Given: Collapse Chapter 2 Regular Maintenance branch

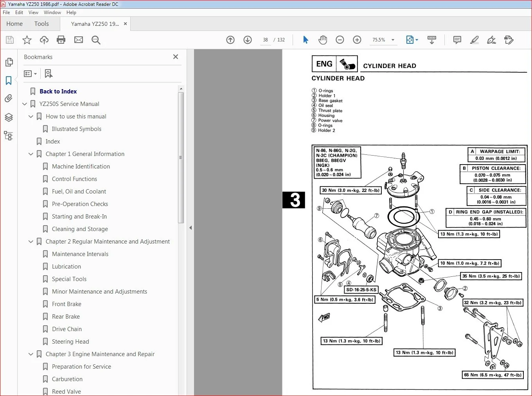Looking at the screenshot, I should [31, 242].
